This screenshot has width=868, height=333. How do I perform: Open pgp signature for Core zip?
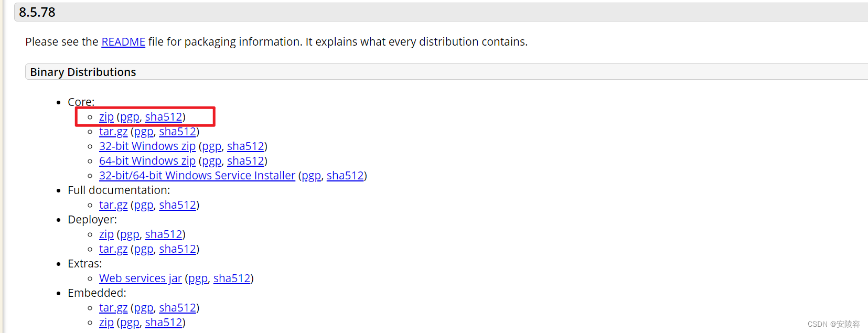tap(130, 117)
